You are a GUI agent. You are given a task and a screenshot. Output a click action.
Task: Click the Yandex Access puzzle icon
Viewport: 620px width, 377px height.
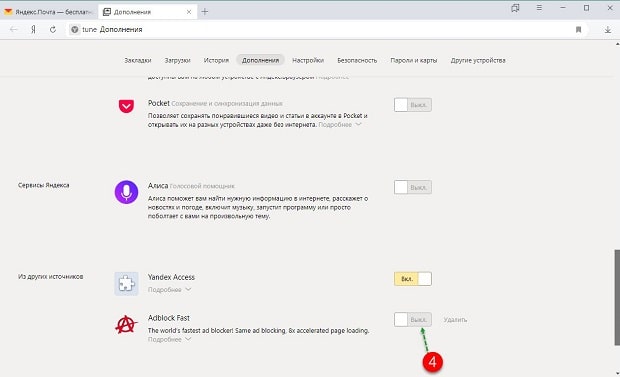(126, 284)
